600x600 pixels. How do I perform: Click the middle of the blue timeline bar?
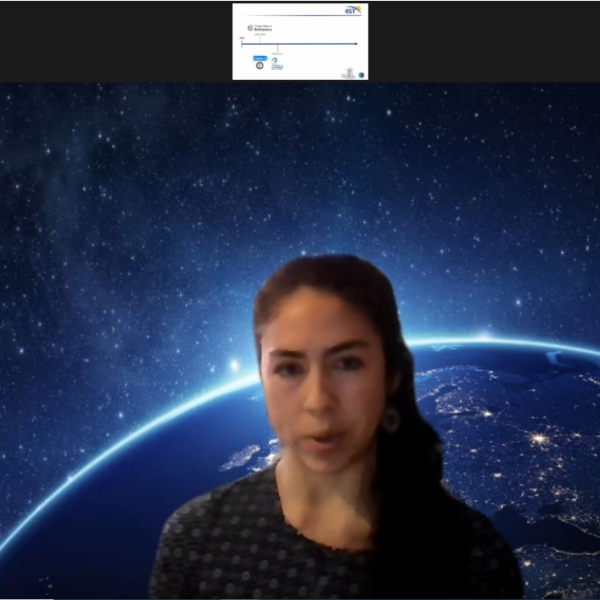299,44
